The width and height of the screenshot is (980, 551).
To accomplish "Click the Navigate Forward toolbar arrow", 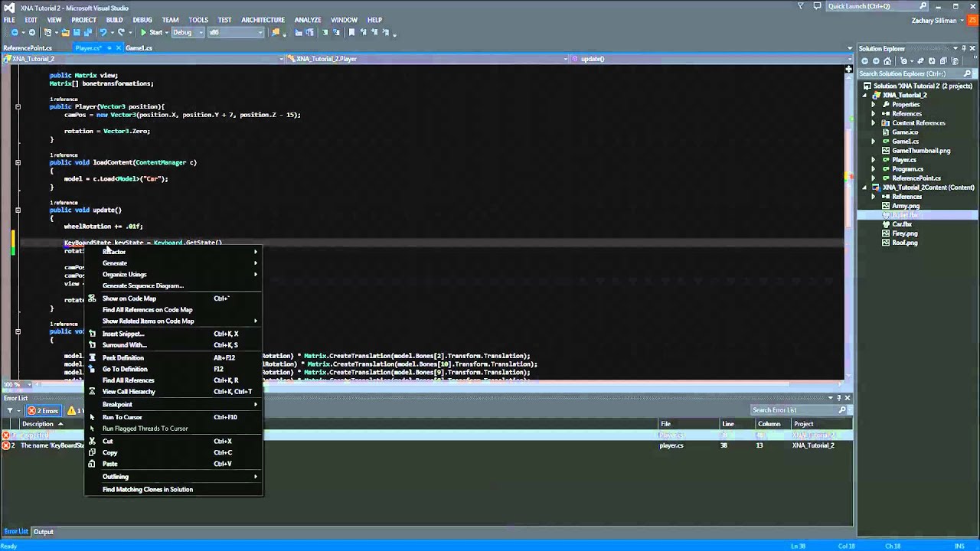I will [31, 33].
